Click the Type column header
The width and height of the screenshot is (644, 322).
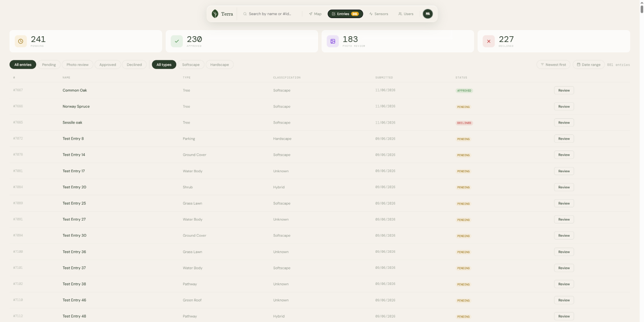pyautogui.click(x=187, y=77)
